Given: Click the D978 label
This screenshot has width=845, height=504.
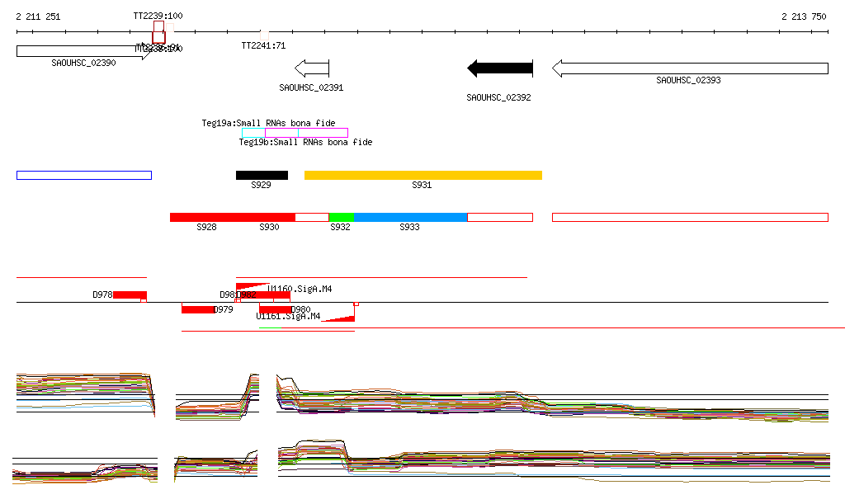Looking at the screenshot, I should (x=102, y=295).
